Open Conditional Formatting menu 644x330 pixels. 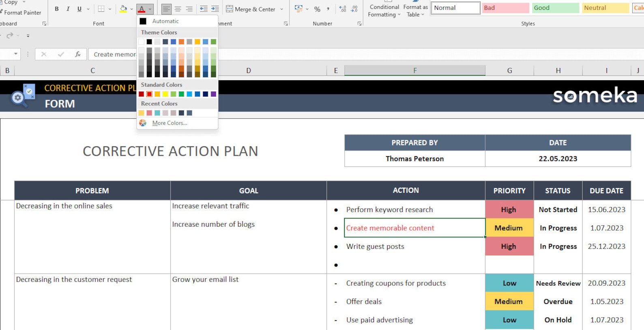(x=384, y=11)
